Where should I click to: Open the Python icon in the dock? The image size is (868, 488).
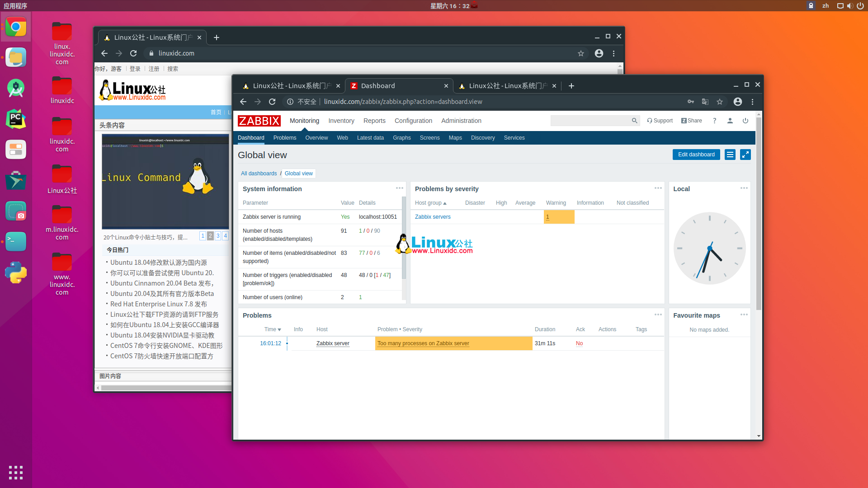coord(16,272)
